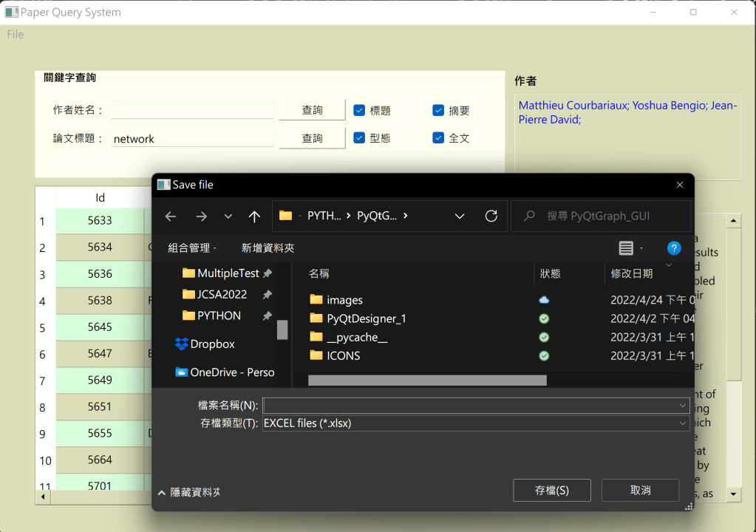Click the forward arrow in Save dialog

201,216
